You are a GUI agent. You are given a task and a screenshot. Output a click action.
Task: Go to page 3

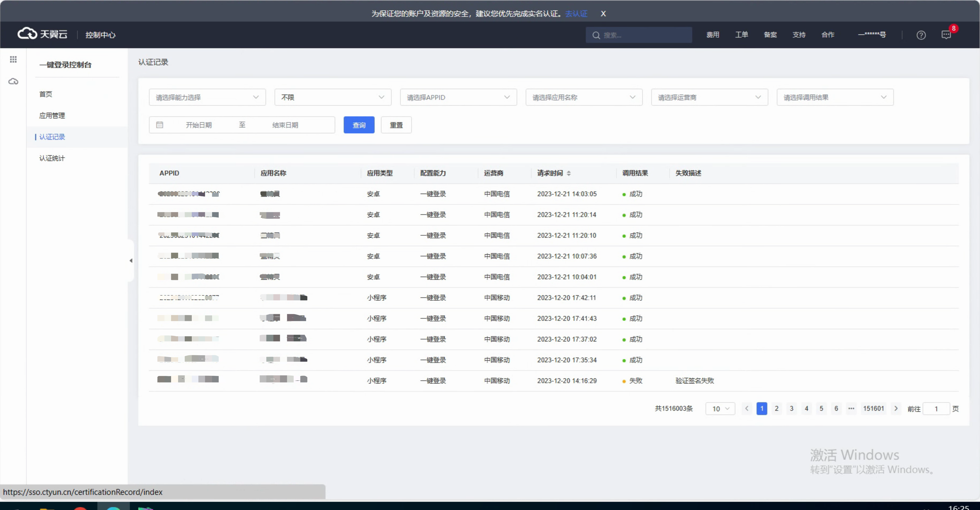pos(791,408)
